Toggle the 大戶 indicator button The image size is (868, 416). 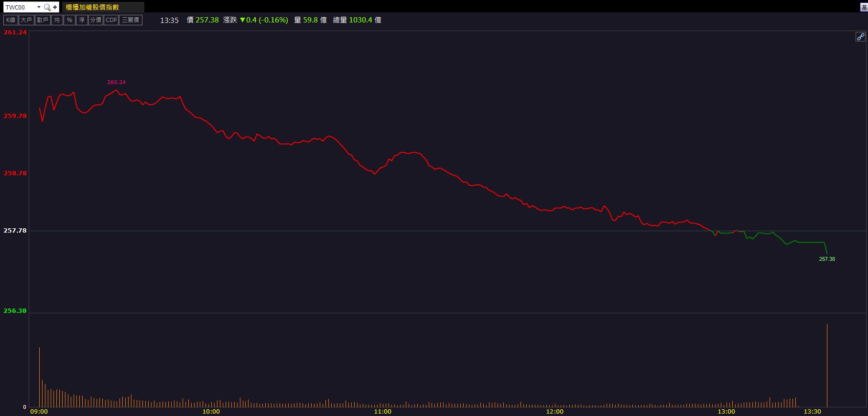[26, 20]
